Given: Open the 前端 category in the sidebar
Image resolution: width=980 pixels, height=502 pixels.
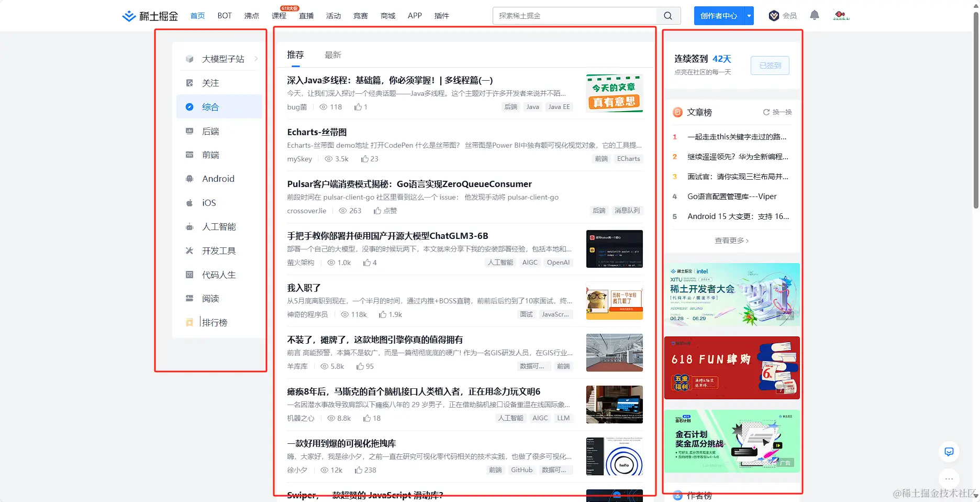Looking at the screenshot, I should pyautogui.click(x=210, y=155).
